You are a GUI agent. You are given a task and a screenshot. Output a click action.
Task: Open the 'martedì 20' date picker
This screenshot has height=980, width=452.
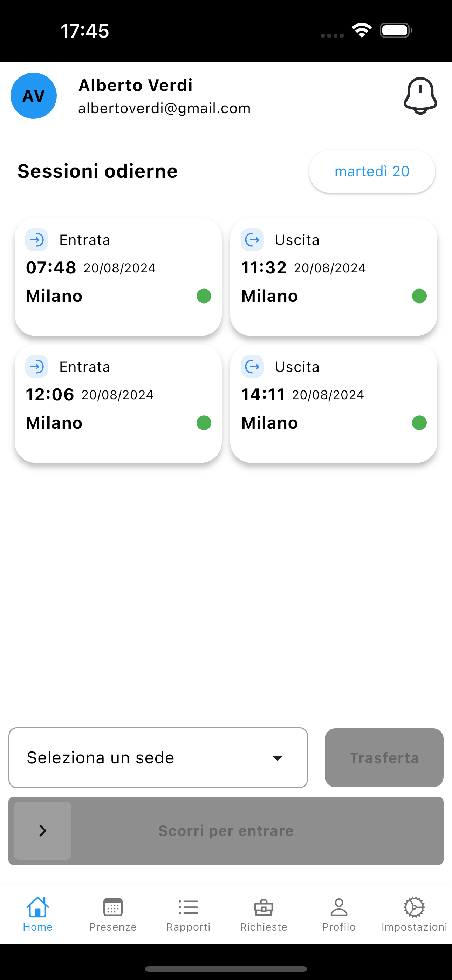372,171
